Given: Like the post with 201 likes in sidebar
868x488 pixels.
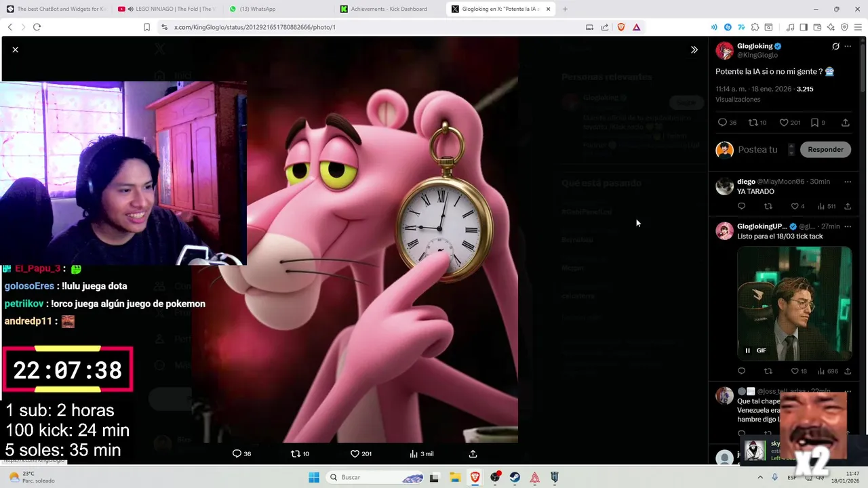Looking at the screenshot, I should [x=789, y=123].
